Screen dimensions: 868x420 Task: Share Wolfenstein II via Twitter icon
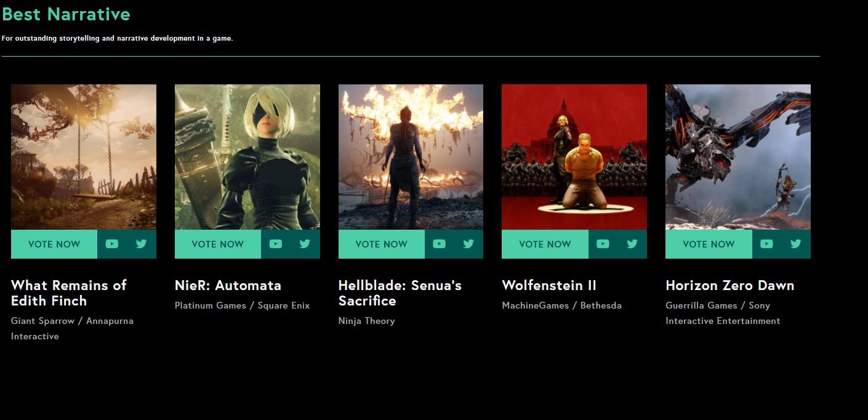632,244
